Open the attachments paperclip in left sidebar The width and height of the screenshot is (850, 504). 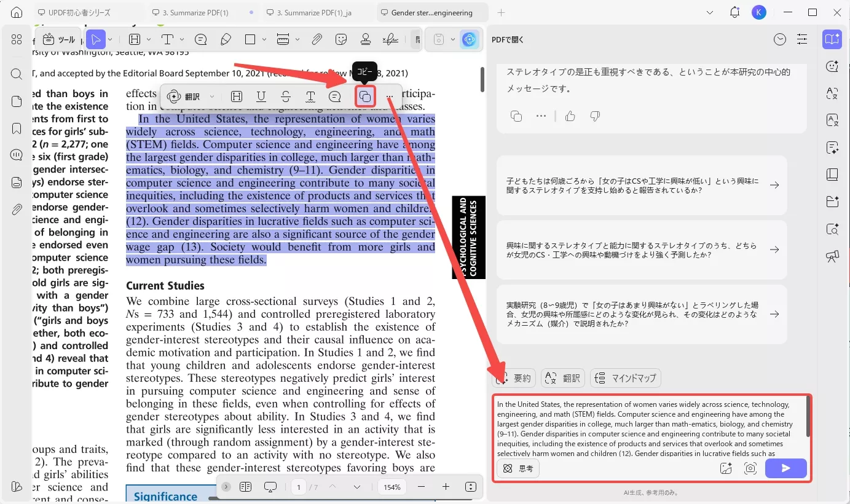17,210
